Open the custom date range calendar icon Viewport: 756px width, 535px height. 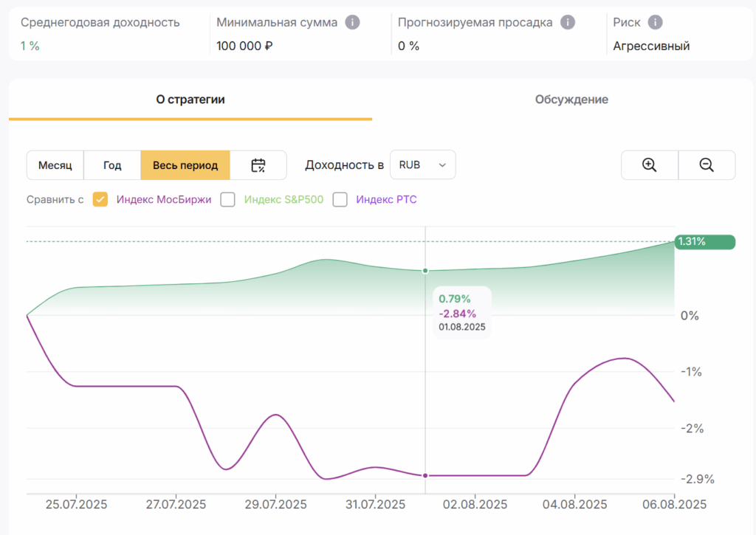(x=258, y=165)
